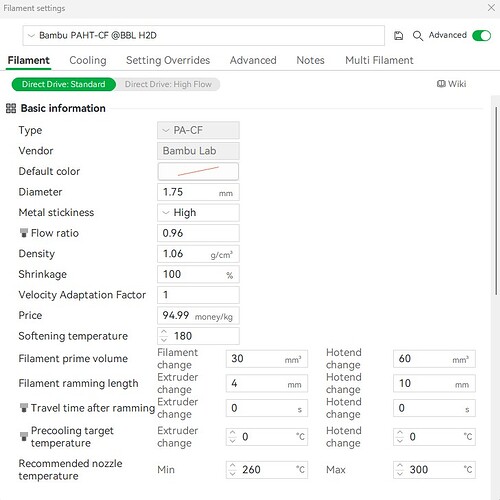Click the Default color swatch
The height and width of the screenshot is (500, 500).
point(198,171)
